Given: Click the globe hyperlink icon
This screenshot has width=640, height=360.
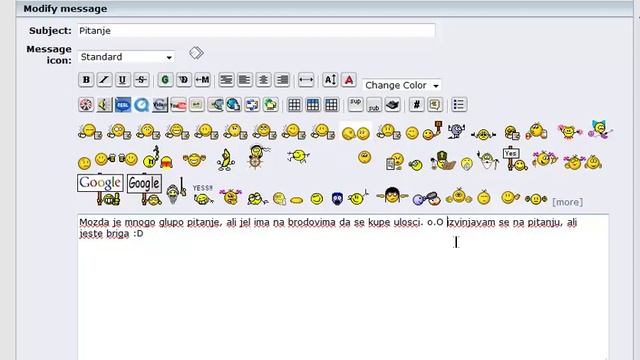Looking at the screenshot, I should click(233, 105).
